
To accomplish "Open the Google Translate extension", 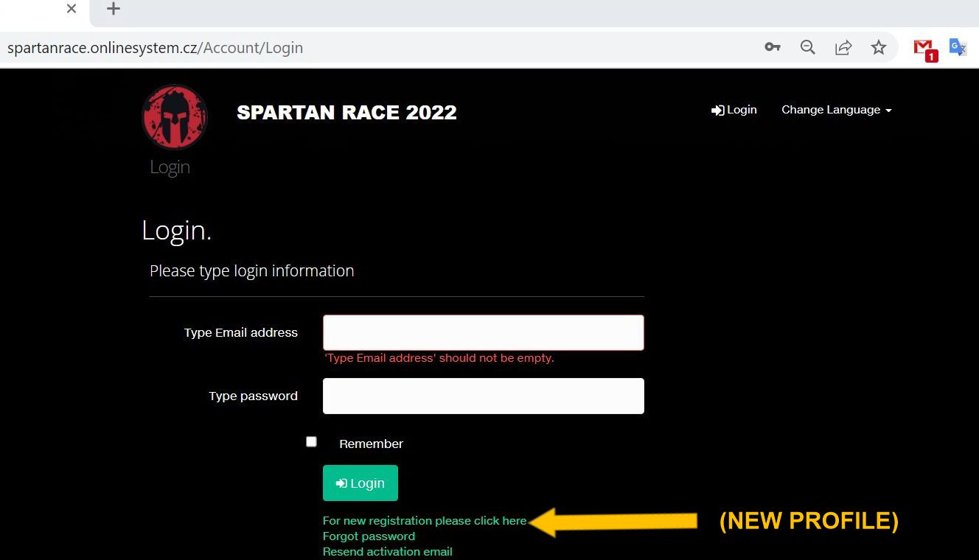I will pyautogui.click(x=958, y=47).
